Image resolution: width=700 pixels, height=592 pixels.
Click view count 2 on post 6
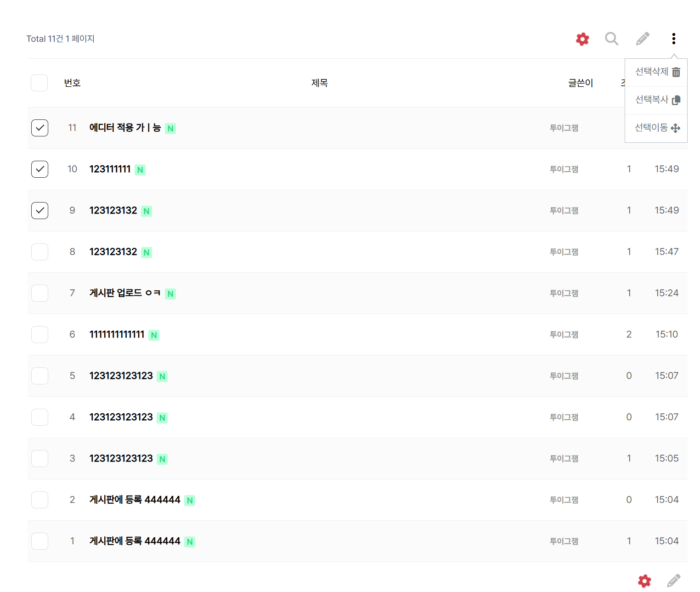coord(629,334)
